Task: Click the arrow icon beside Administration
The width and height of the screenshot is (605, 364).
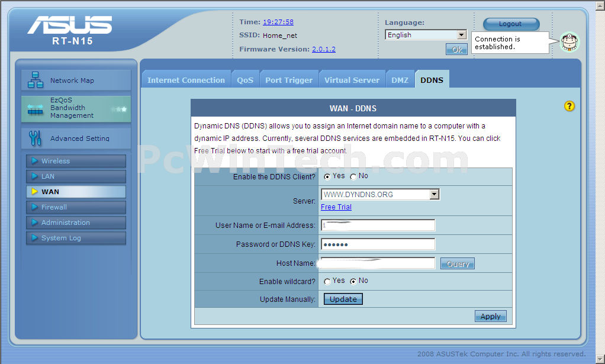Action: (x=34, y=223)
